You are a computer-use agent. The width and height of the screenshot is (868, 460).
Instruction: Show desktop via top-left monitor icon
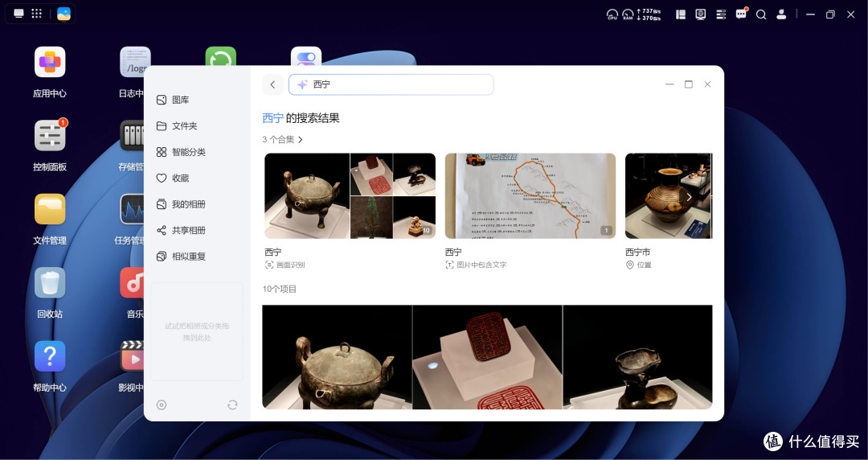(x=18, y=14)
